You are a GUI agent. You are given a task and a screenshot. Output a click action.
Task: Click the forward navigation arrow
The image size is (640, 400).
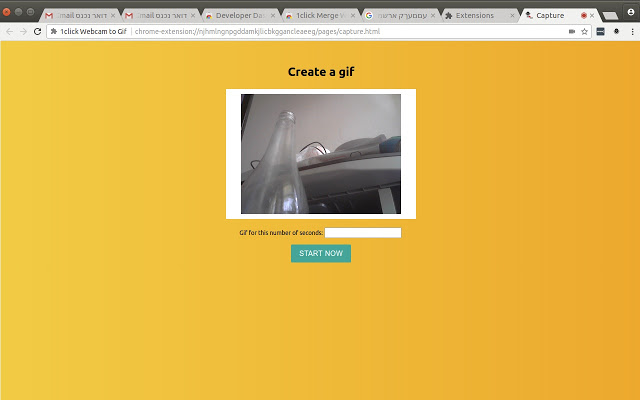point(23,31)
